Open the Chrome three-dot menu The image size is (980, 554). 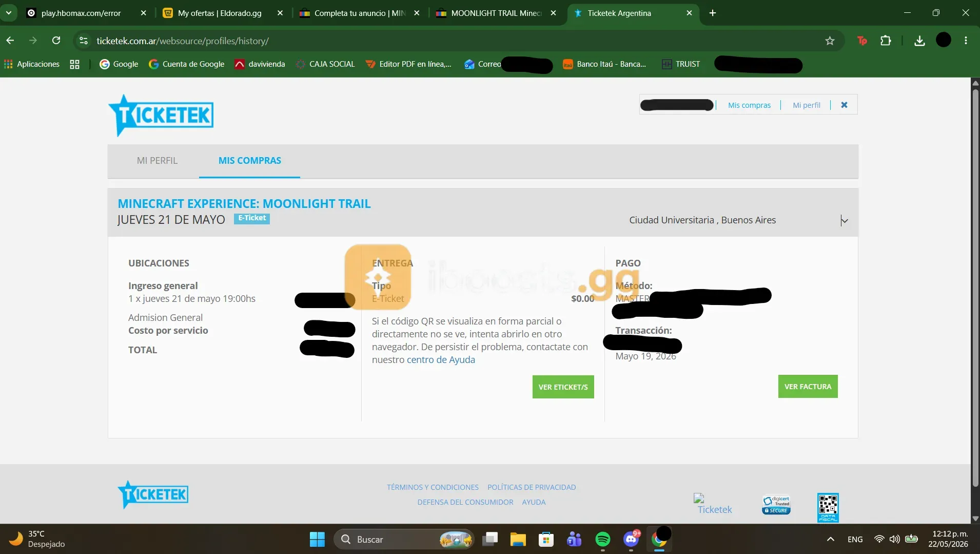966,41
